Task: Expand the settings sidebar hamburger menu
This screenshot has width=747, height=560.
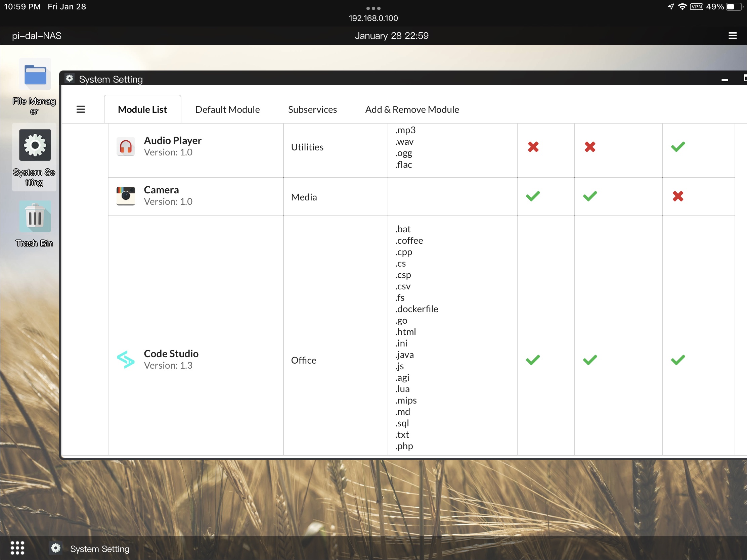Action: pos(81,109)
